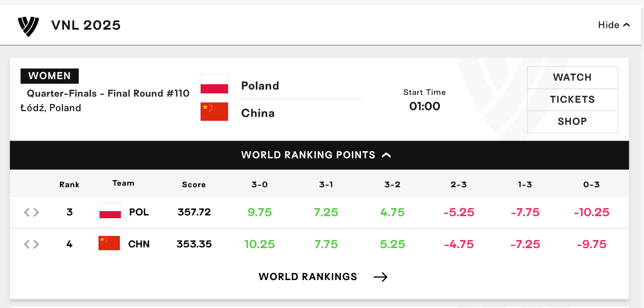Open the Tickets button
Image resolution: width=644 pixels, height=308 pixels.
click(x=572, y=99)
